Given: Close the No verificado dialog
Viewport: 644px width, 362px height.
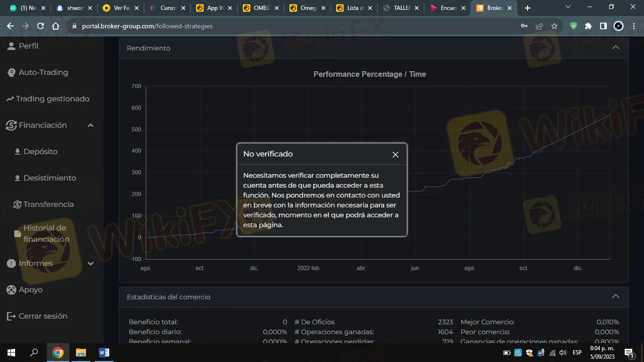Looking at the screenshot, I should pos(395,155).
